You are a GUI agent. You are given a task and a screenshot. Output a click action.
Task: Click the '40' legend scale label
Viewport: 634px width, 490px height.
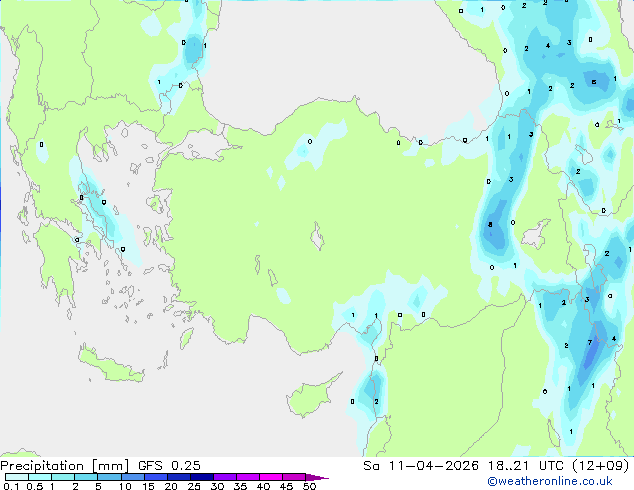tap(263, 486)
